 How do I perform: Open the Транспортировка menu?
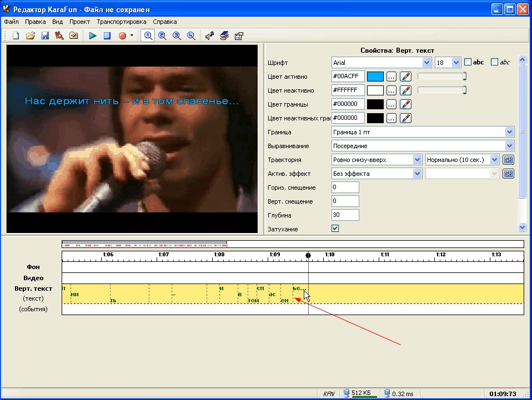122,22
